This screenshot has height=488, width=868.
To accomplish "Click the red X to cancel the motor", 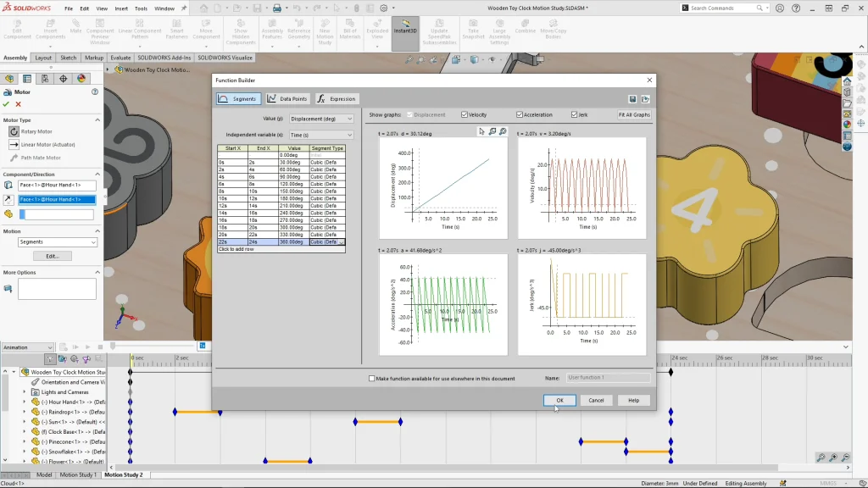I will 18,104.
